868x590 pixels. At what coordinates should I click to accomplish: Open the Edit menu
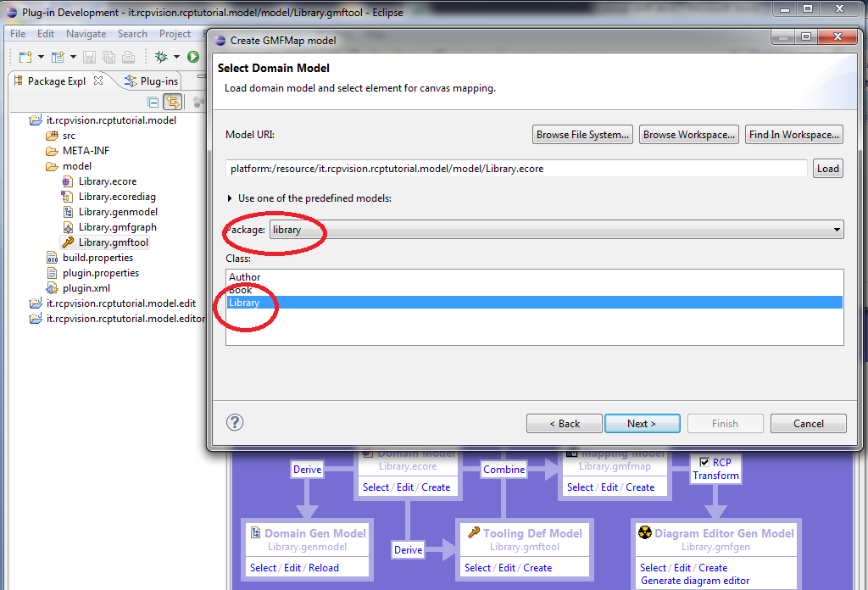(46, 34)
